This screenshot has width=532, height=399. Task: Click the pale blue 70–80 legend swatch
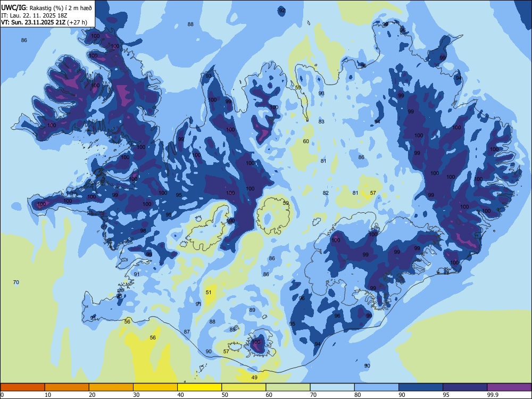(332, 387)
